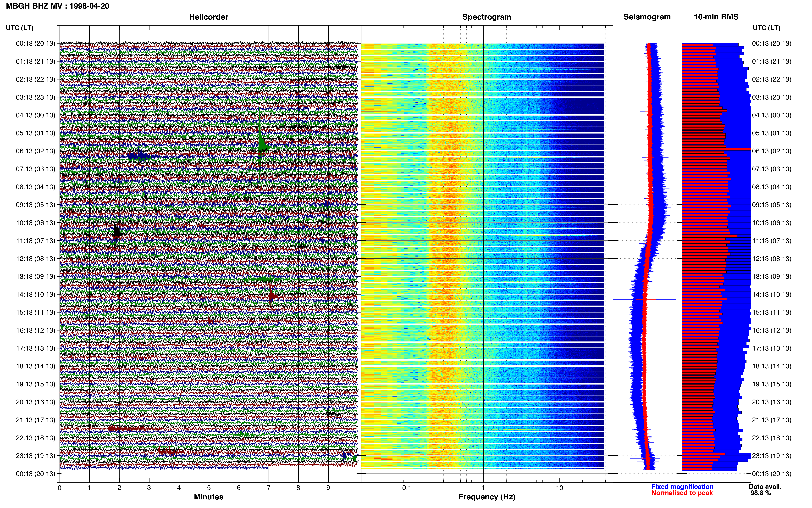This screenshot has height=508, width=812.
Task: Click "09:13 (05:13)" on the helicorder's left time axis
Action: pos(36,205)
